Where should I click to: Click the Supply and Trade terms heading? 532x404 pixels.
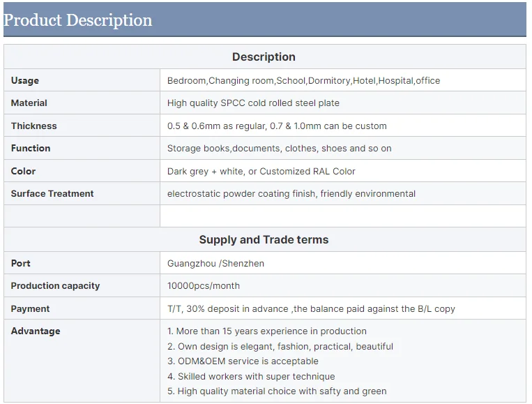pyautogui.click(x=264, y=239)
